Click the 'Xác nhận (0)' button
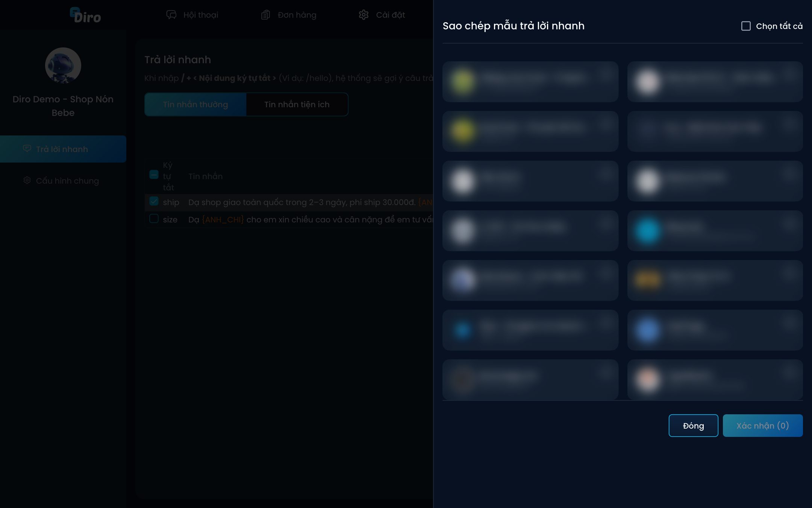Image resolution: width=812 pixels, height=508 pixels. pos(762,426)
